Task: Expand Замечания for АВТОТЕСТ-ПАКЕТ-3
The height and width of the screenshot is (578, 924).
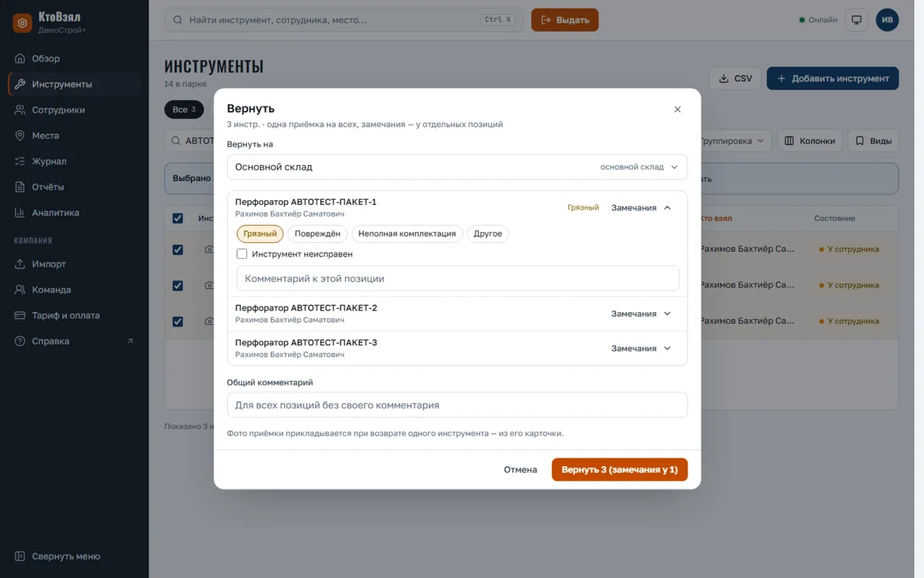Action: coord(641,349)
